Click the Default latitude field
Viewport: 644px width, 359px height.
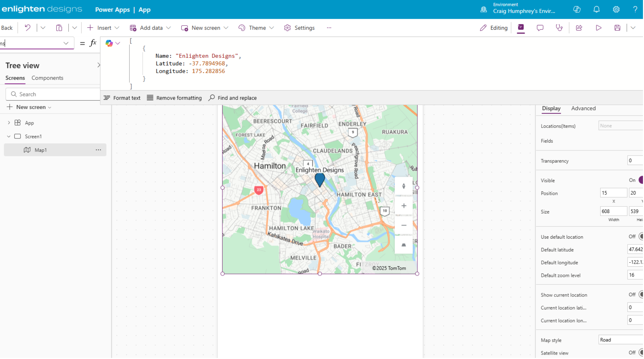click(x=635, y=250)
